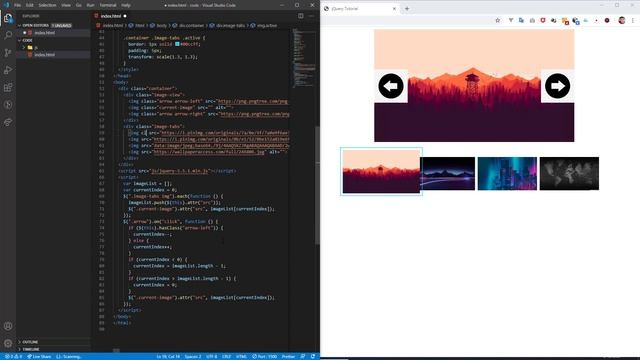
Task: Click Spaces: 2 indentation setting
Action: click(193, 357)
